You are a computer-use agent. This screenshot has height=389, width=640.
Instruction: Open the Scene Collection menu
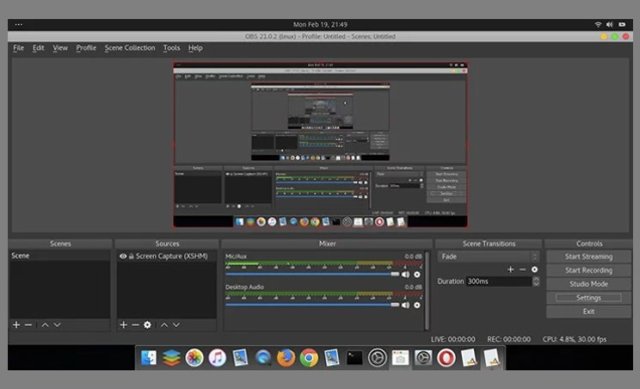click(x=130, y=48)
